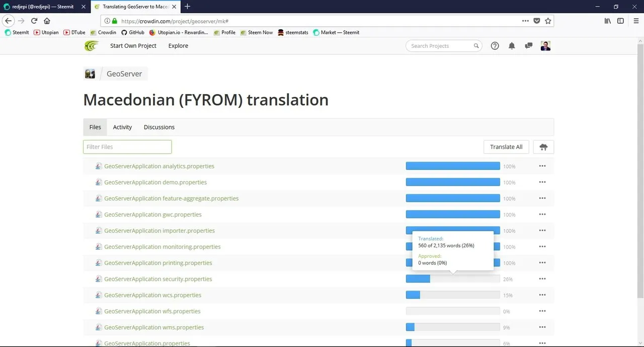This screenshot has height=347, width=644.
Task: Click file icon of analytics.properties row
Action: [x=99, y=166]
